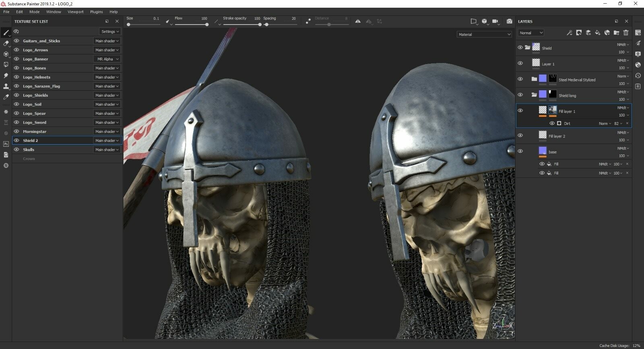
Task: Click the Photoshop export icon
Action: [6, 144]
